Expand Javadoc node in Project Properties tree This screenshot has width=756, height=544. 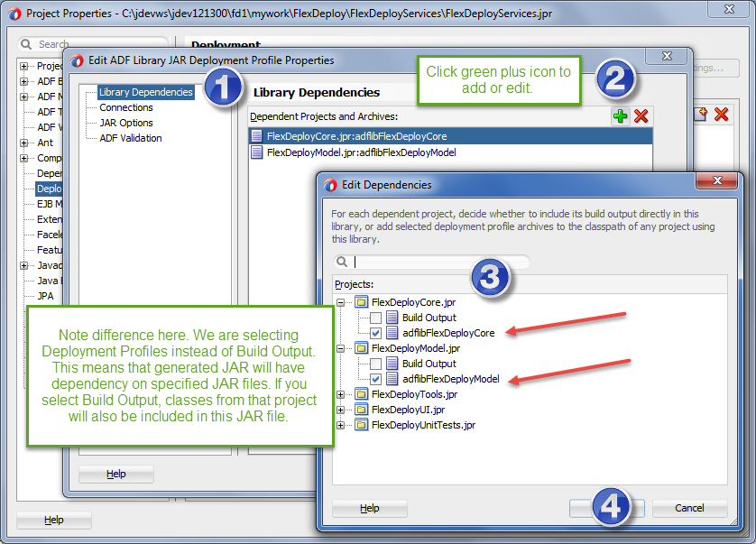pyautogui.click(x=23, y=265)
